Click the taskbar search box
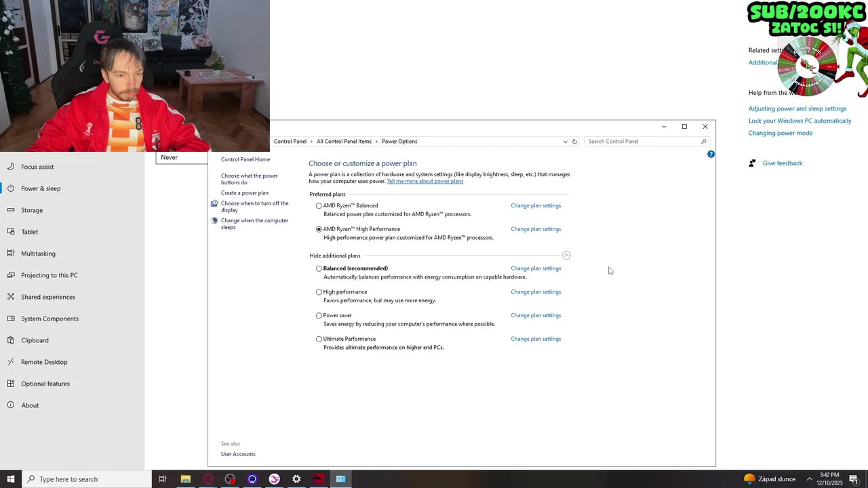This screenshot has height=488, width=868. click(87, 479)
